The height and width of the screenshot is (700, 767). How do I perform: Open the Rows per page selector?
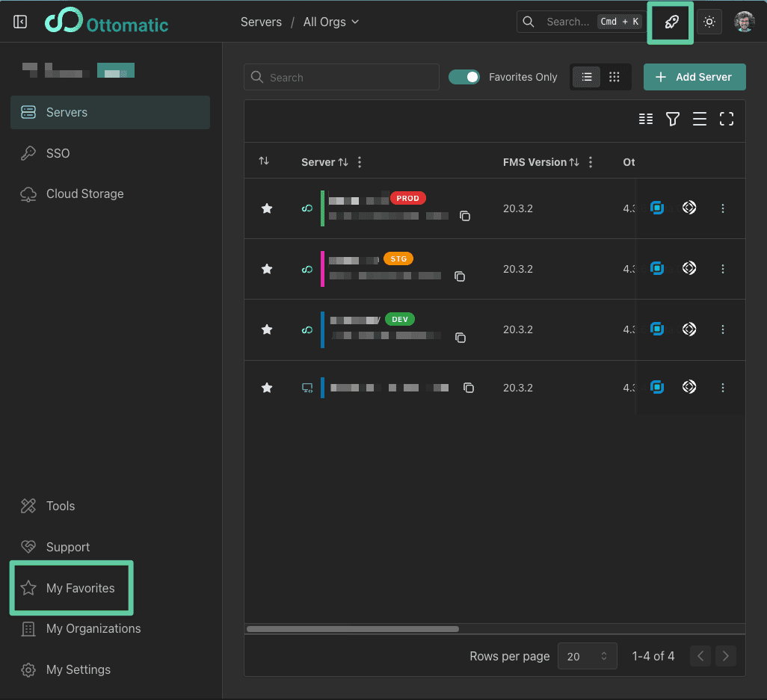pyautogui.click(x=588, y=656)
